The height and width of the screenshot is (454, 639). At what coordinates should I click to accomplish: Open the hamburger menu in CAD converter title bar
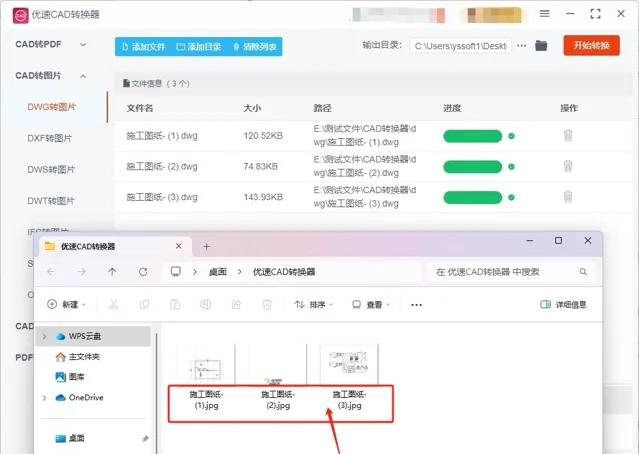pyautogui.click(x=544, y=13)
